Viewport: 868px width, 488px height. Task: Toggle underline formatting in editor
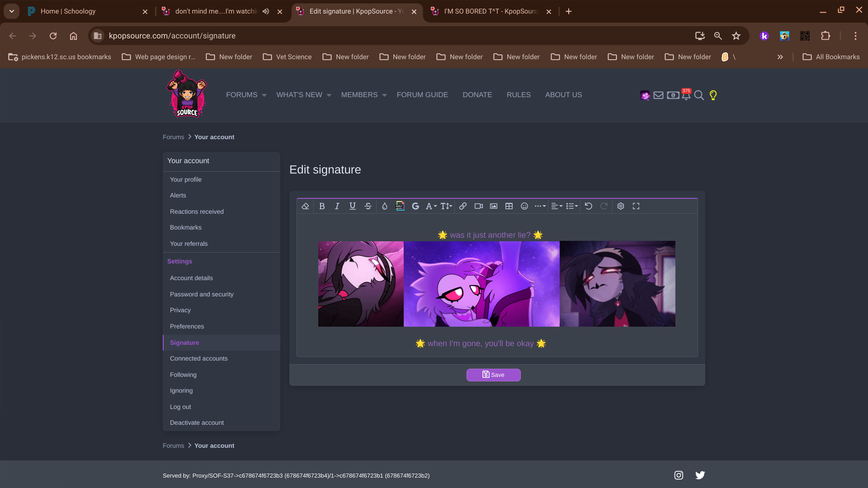click(x=353, y=206)
